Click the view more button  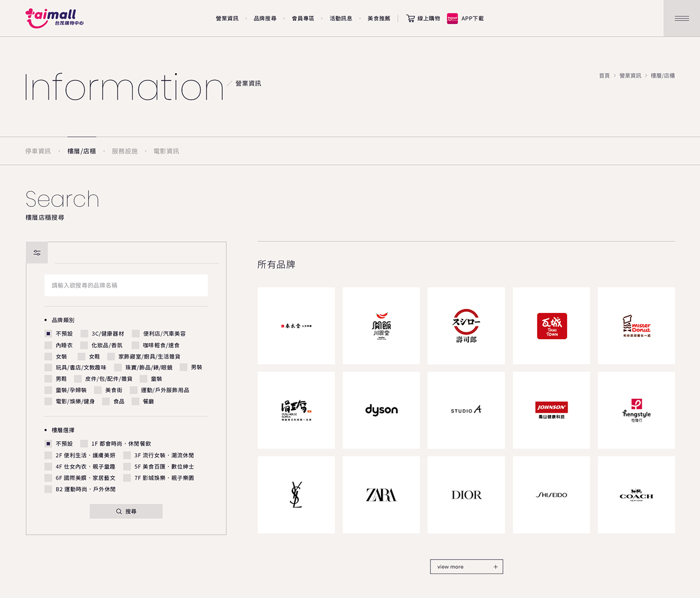[x=466, y=567]
